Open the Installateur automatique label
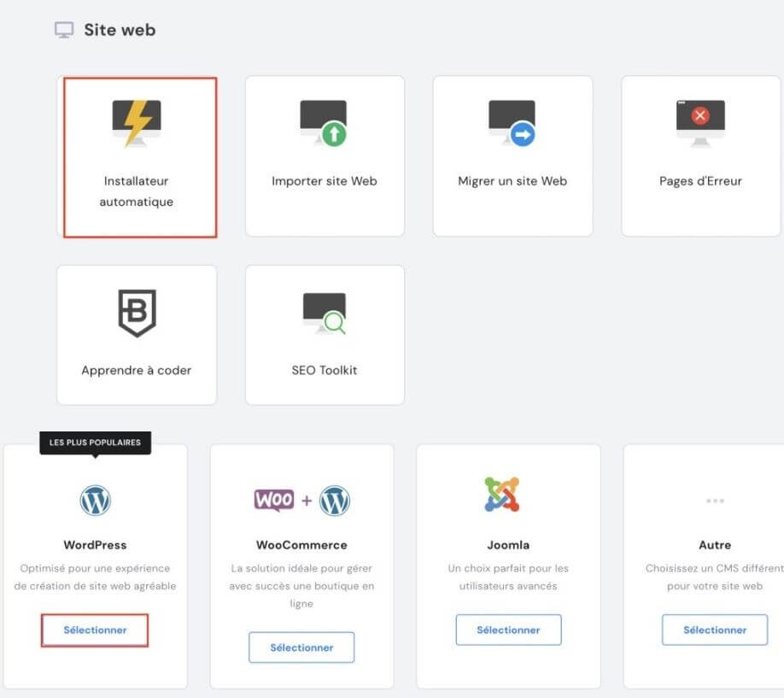The image size is (784, 698). point(137,191)
